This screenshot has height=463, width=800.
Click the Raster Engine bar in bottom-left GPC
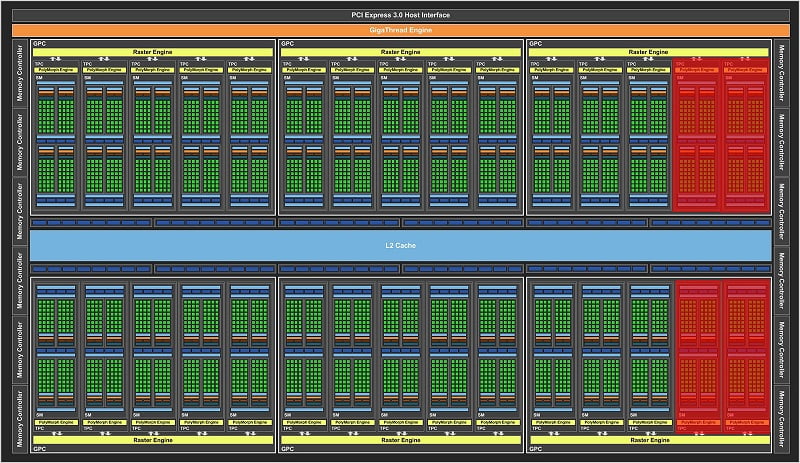[151, 439]
